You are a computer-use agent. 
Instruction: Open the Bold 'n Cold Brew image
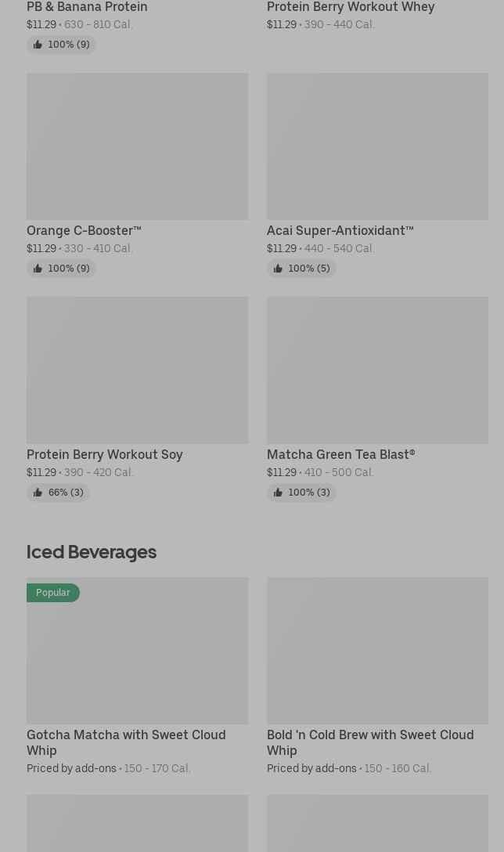377,651
